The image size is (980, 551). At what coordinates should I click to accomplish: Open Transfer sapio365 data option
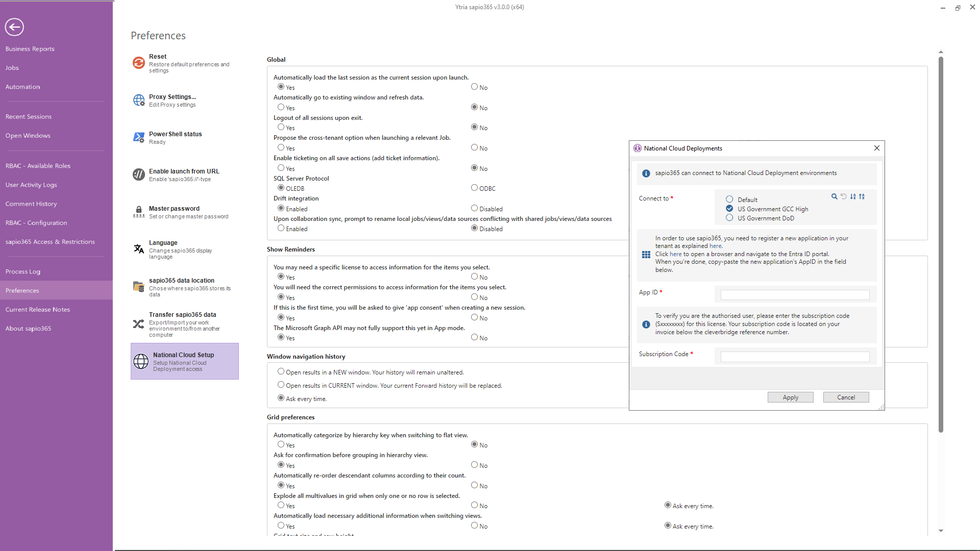point(182,315)
